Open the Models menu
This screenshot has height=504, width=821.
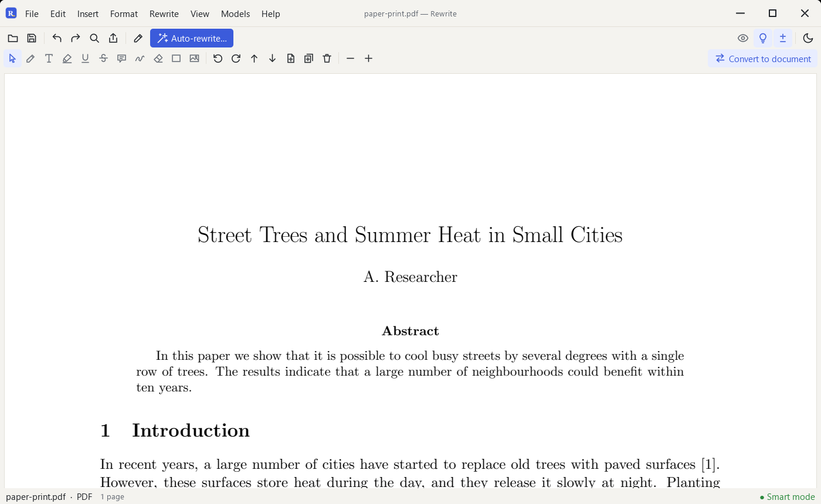click(235, 13)
